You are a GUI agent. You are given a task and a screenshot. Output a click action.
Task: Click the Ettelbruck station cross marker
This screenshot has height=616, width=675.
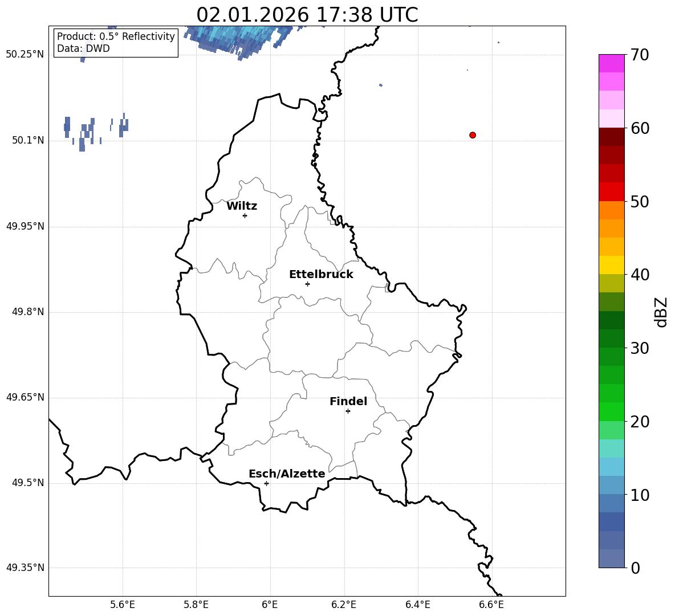point(307,284)
